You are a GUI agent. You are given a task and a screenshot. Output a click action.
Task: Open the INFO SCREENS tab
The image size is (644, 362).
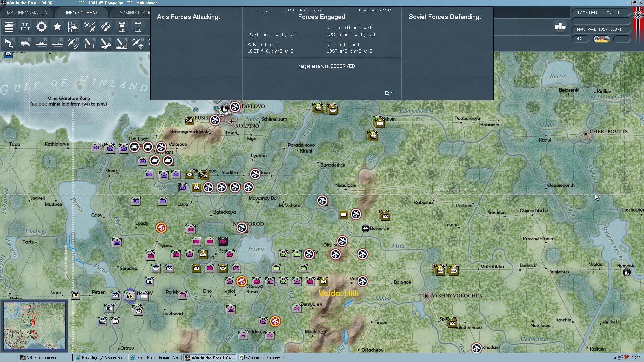tap(82, 13)
